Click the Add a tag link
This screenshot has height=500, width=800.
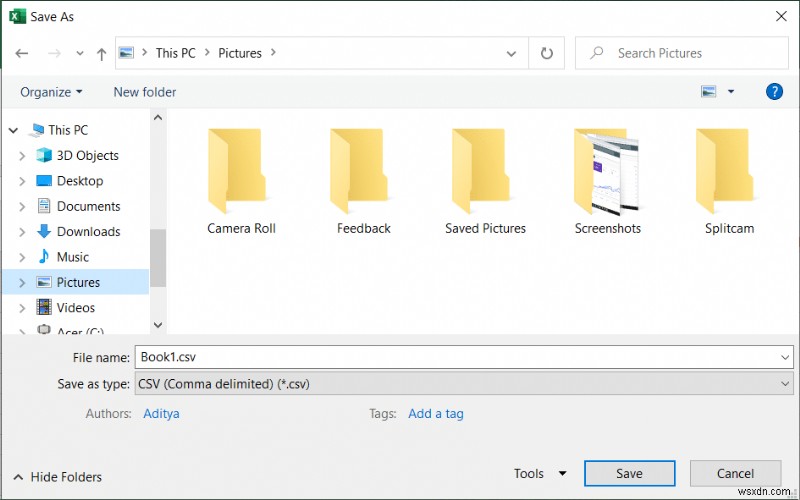(x=436, y=414)
